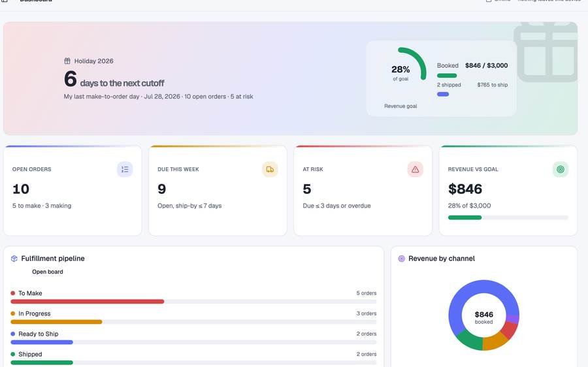
Task: Click the "Shipped" stage label
Action: click(x=30, y=354)
